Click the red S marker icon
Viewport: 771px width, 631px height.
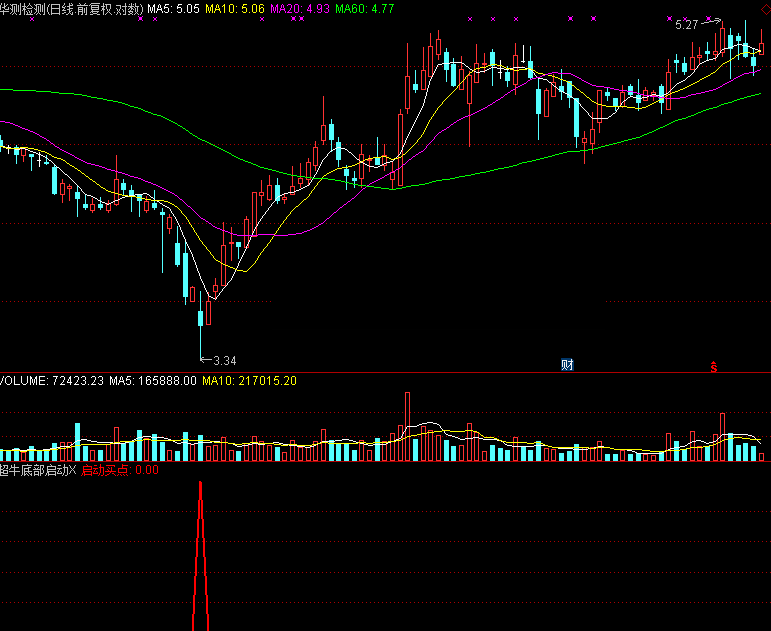point(714,366)
